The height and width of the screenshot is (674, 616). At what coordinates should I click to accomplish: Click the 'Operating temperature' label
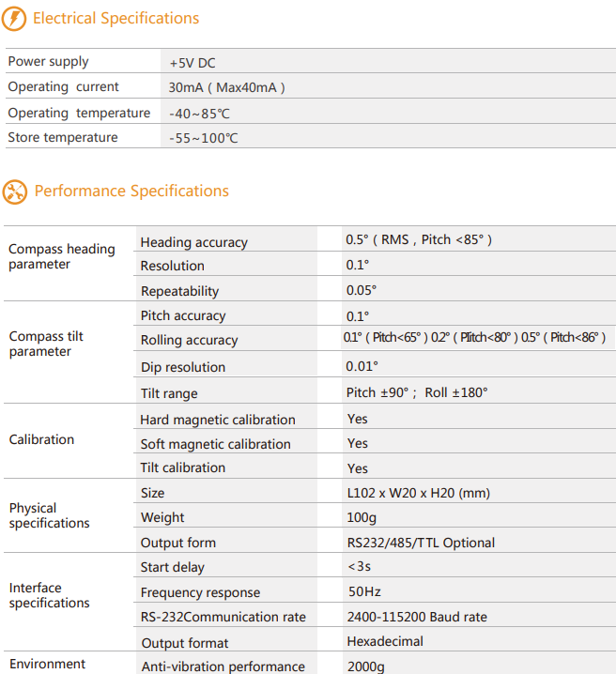point(79,113)
